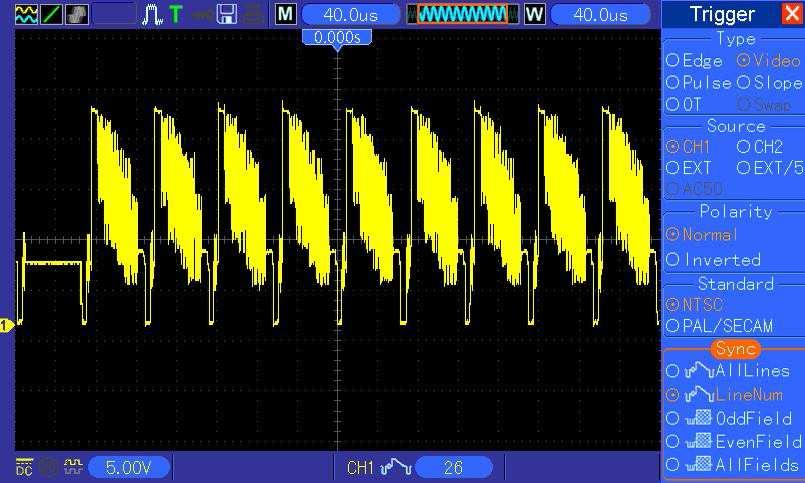The image size is (805, 483).
Task: Select Slope trigger type
Action: (770, 82)
